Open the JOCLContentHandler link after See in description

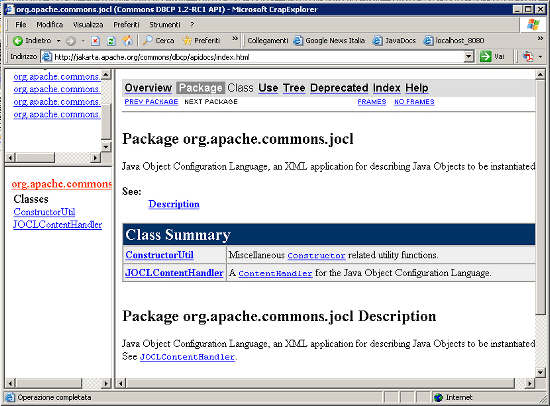coord(187,357)
